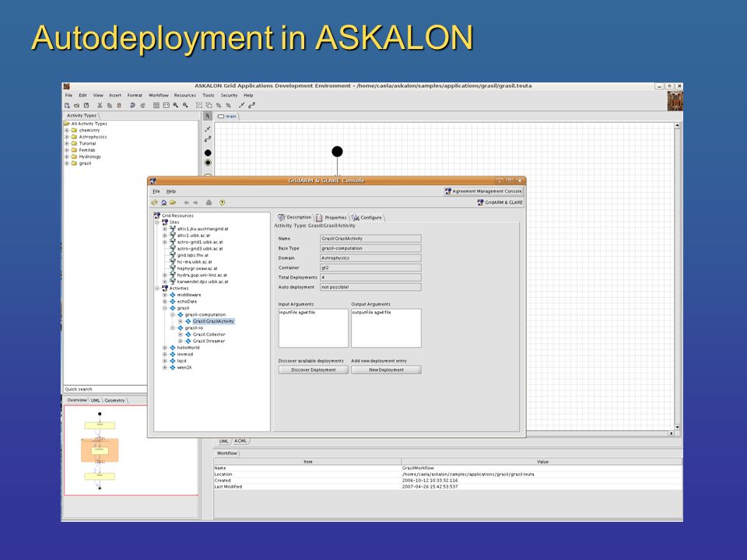
Task: Click the Copy icon in ASKALON toolbar
Action: click(x=109, y=105)
